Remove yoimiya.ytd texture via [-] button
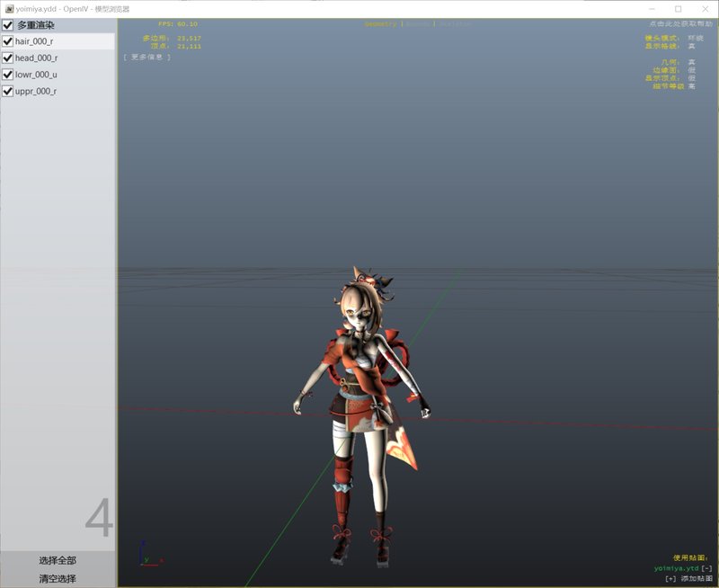Screen dimensions: 719x588 point(707,568)
